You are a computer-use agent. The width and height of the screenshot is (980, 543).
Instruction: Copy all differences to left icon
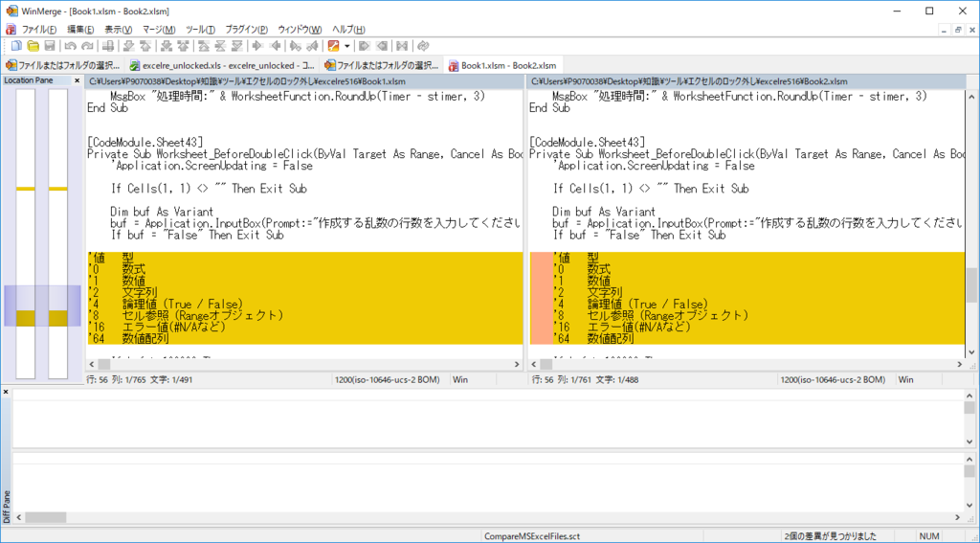point(381,46)
